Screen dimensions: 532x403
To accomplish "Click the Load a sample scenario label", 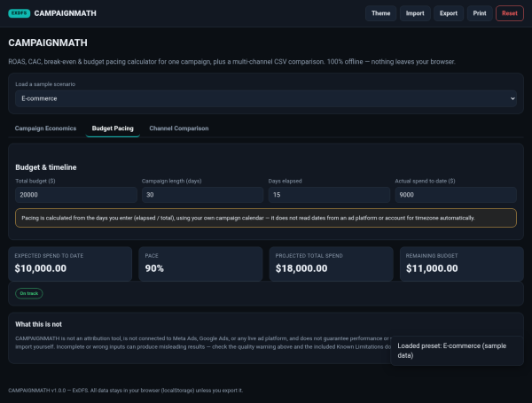I will tap(45, 84).
